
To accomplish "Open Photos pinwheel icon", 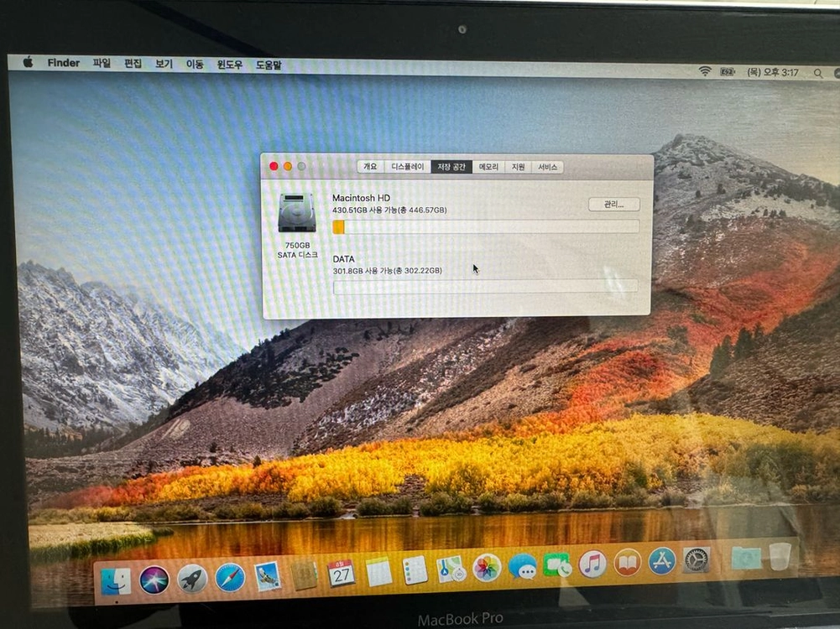I will tap(487, 568).
